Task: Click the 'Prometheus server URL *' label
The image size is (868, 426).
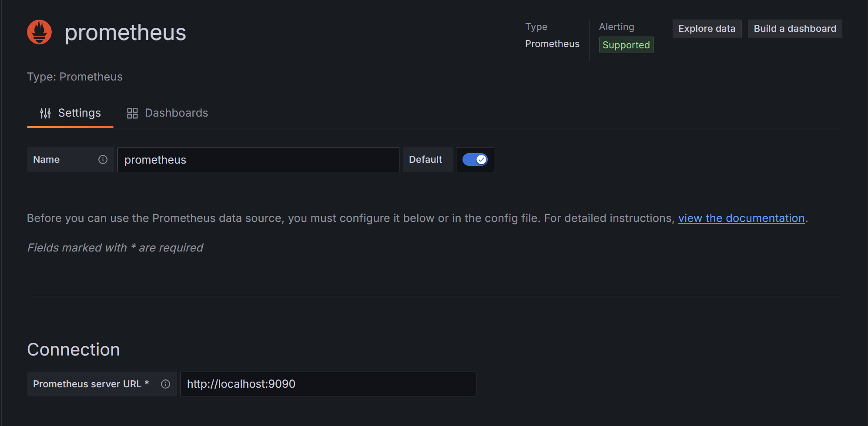Action: (x=91, y=384)
